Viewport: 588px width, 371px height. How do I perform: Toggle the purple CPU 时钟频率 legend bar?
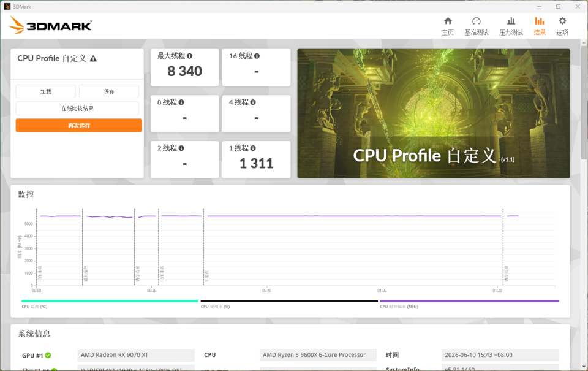(470, 300)
